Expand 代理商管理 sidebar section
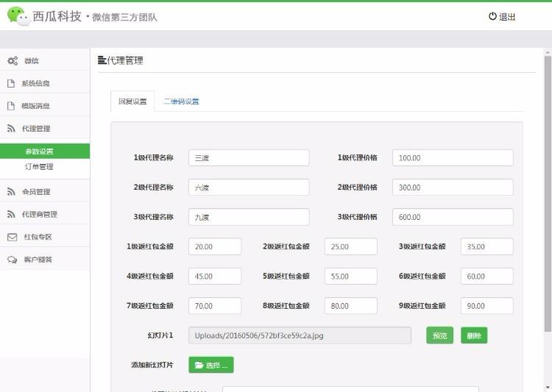Image resolution: width=552 pixels, height=392 pixels. (45, 214)
